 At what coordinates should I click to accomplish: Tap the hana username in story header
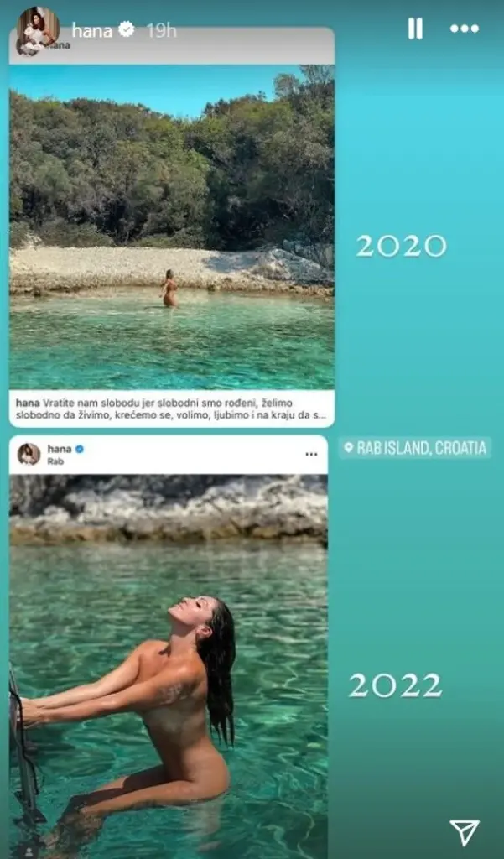click(92, 30)
